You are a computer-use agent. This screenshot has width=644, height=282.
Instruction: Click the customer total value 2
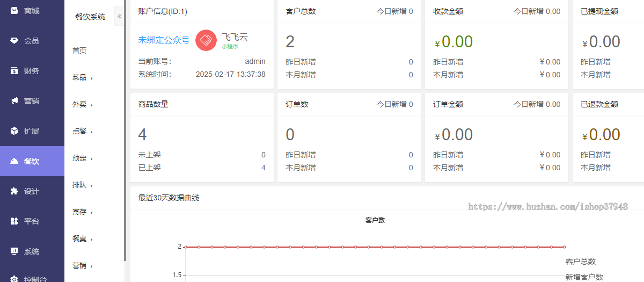coord(290,41)
